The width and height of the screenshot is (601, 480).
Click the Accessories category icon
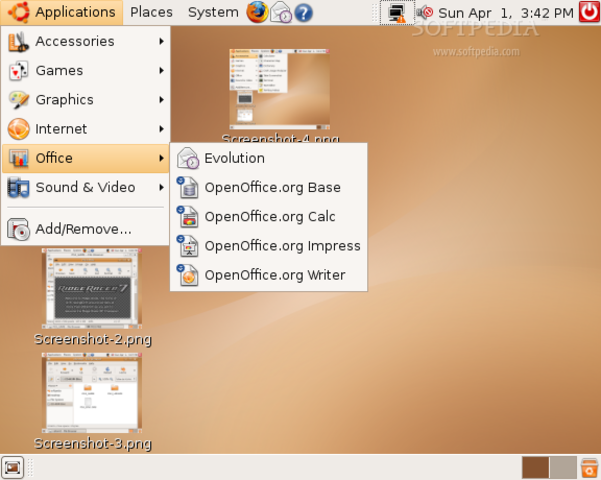(18, 41)
